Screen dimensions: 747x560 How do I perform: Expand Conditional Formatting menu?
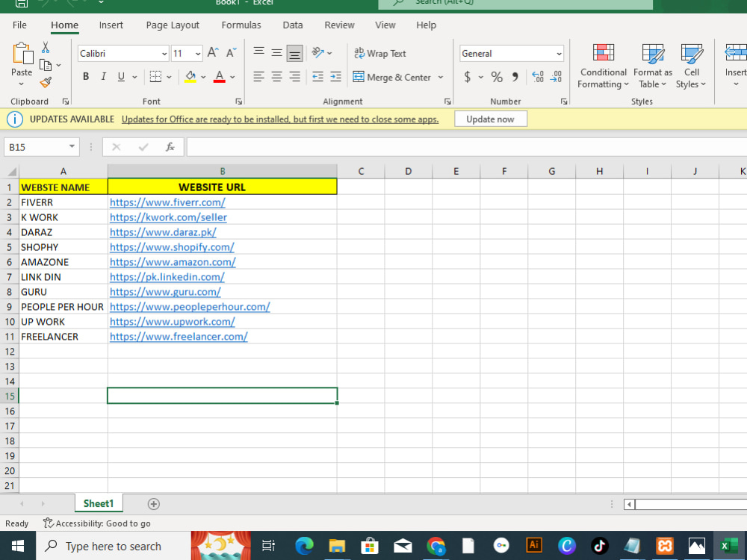tap(603, 66)
